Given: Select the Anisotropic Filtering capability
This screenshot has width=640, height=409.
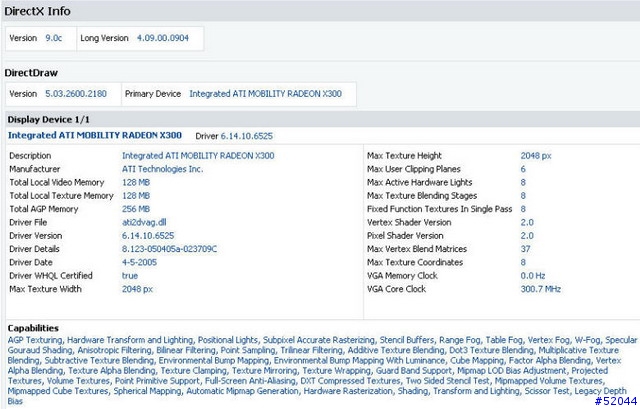Looking at the screenshot, I should tap(114, 350).
